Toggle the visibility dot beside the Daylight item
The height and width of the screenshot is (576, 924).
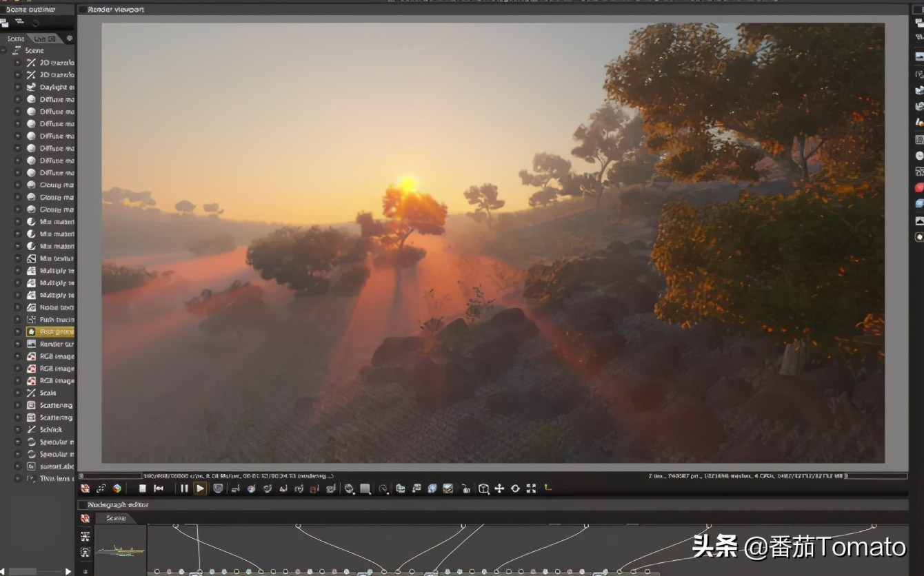pos(19,87)
